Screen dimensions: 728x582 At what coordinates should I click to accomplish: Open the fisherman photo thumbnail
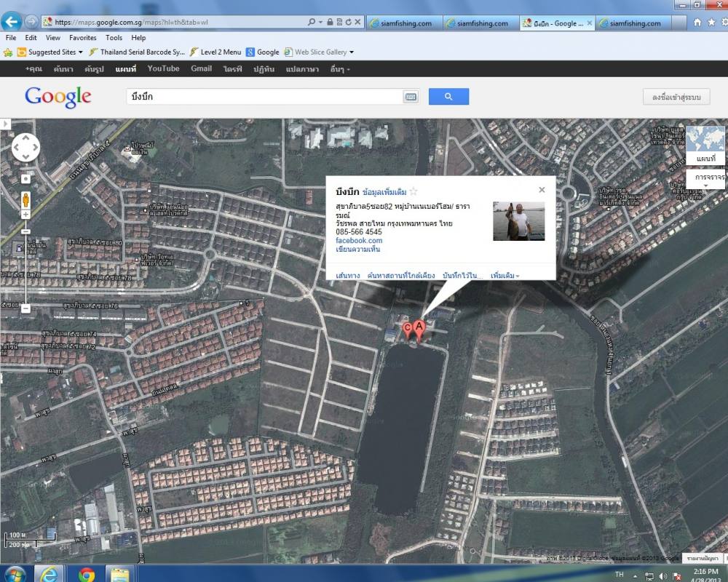[x=518, y=221]
